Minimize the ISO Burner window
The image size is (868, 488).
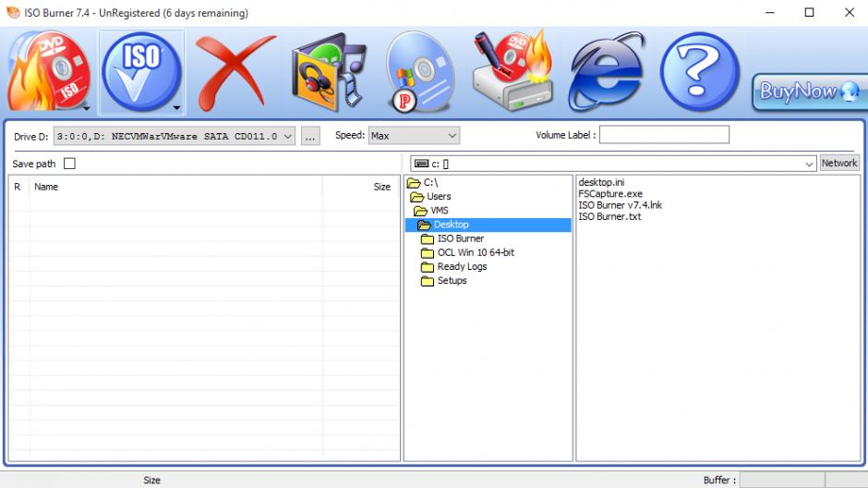click(769, 12)
